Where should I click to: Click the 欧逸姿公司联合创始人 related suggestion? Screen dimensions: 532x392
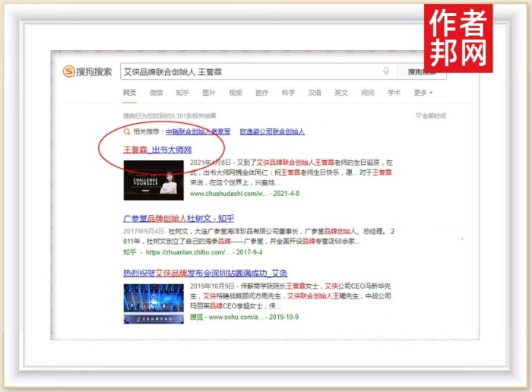point(271,131)
